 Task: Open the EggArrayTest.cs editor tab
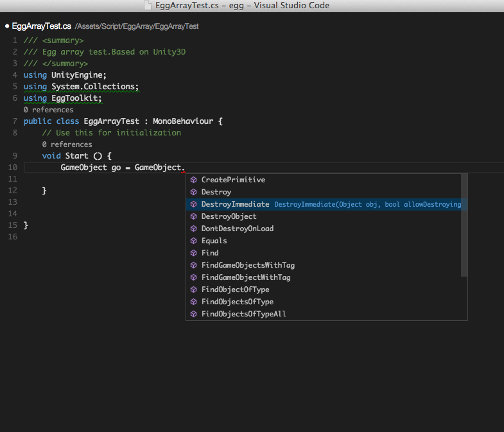pyautogui.click(x=42, y=26)
